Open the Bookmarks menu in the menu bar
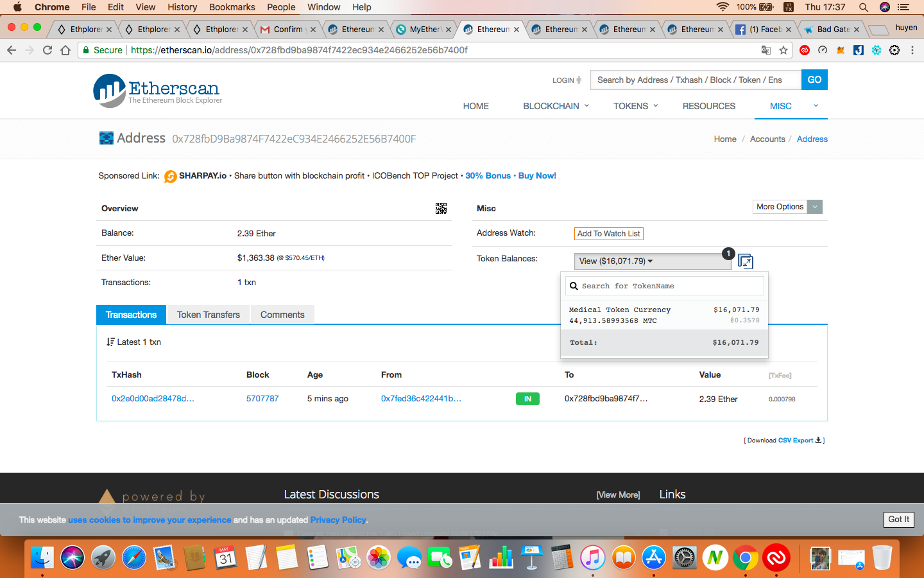Viewport: 924px width, 578px height. pyautogui.click(x=232, y=7)
